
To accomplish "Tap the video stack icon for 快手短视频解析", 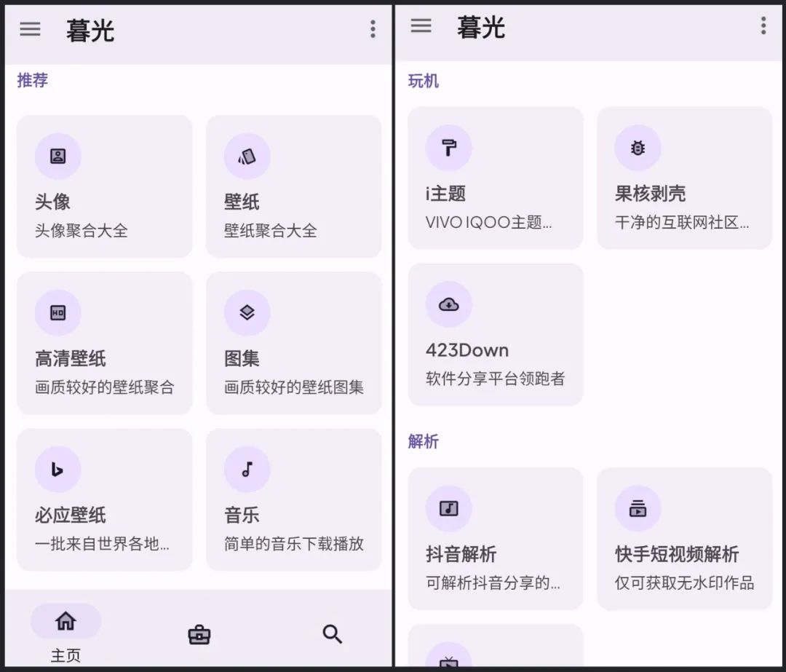I will click(x=638, y=508).
